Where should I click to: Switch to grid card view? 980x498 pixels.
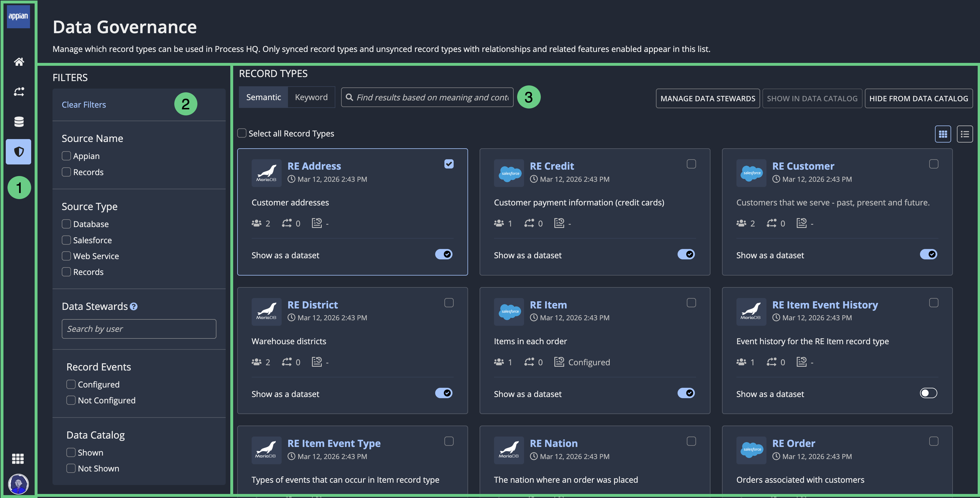943,134
